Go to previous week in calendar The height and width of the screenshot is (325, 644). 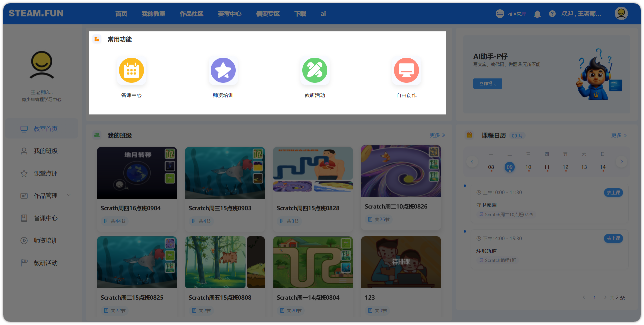pos(472,162)
